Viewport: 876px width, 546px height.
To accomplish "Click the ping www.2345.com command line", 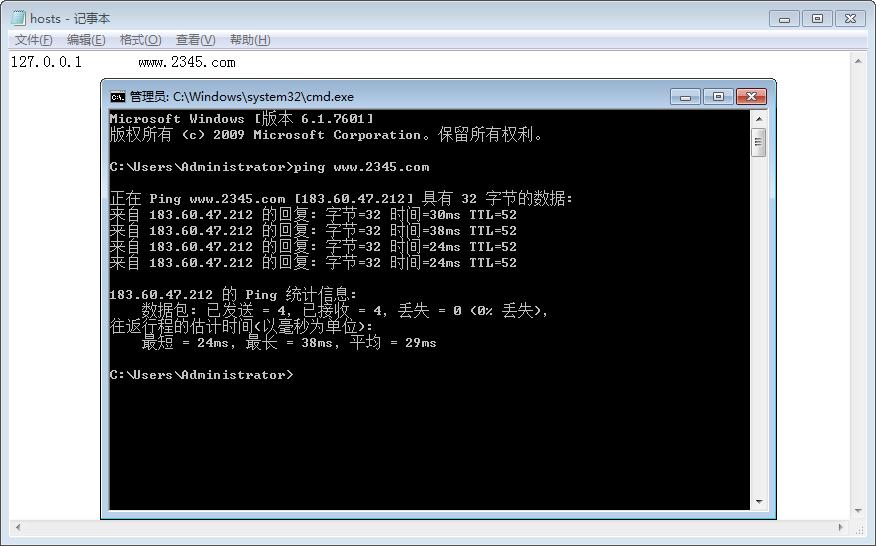I will pos(269,167).
